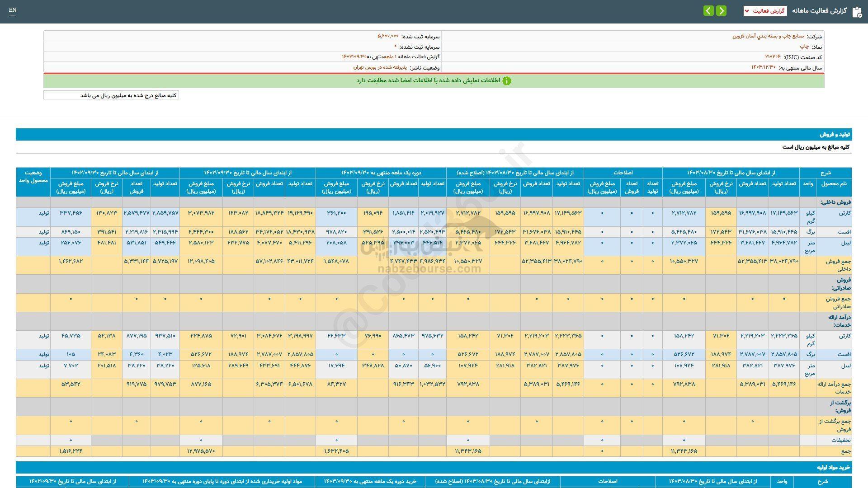
Task: Click the وضعیت محصول-واحد column header
Action: [x=33, y=177]
